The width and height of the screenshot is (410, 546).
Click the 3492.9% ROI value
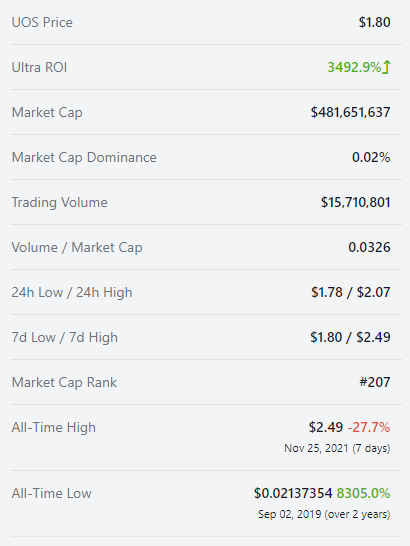click(x=354, y=67)
